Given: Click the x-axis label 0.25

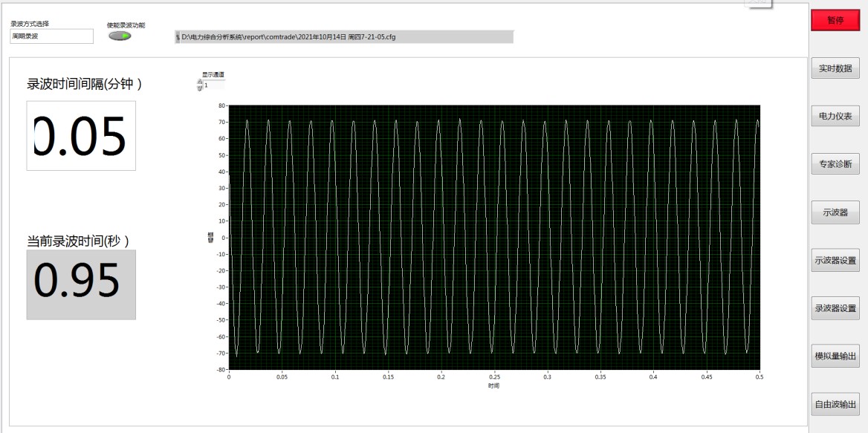Looking at the screenshot, I should point(493,377).
